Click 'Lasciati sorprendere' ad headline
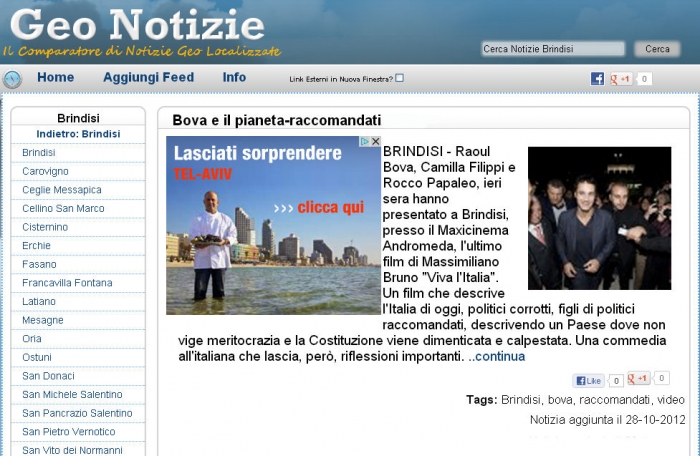Viewport: 700px width, 456px height. tap(258, 154)
